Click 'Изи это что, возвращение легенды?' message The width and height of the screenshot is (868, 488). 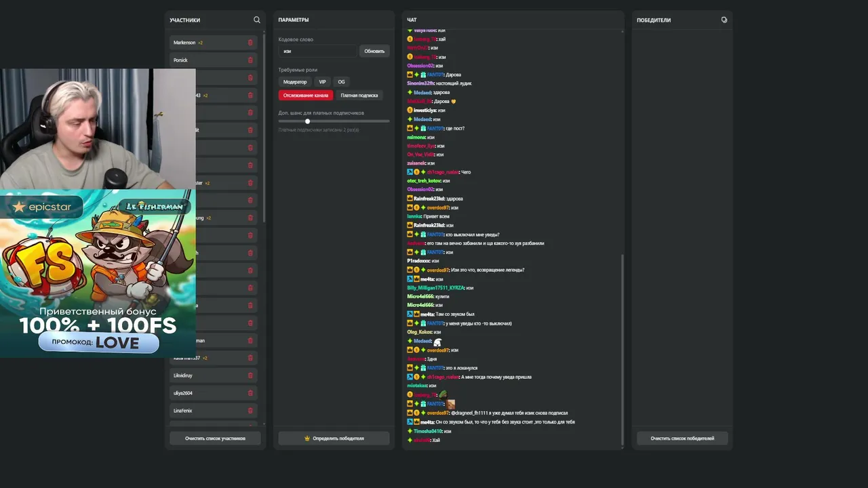(488, 270)
